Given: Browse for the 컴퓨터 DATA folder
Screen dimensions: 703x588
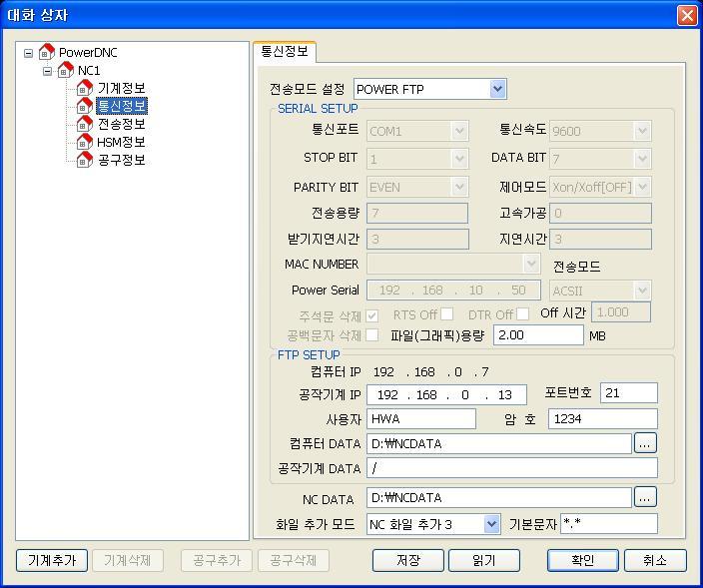Looking at the screenshot, I should pos(645,443).
